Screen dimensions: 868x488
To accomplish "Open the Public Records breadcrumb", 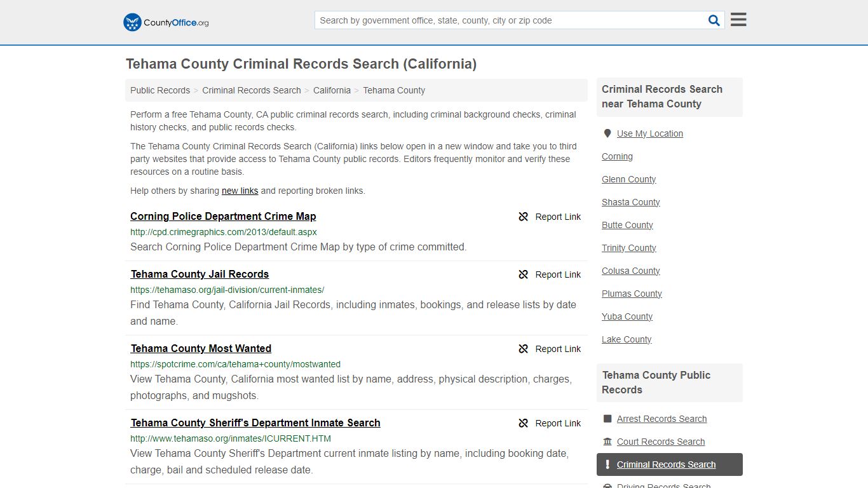I will pos(160,90).
